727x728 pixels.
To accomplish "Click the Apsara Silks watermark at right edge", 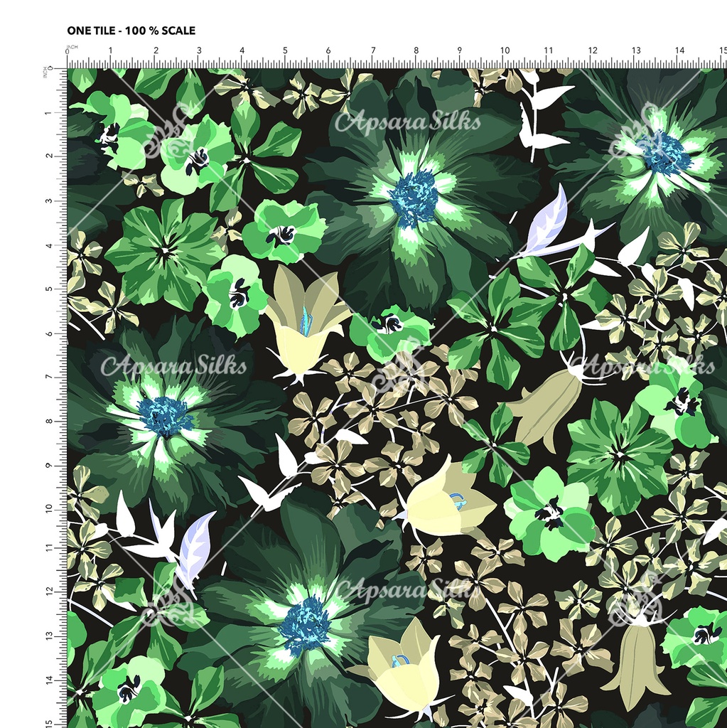I will tap(643, 365).
